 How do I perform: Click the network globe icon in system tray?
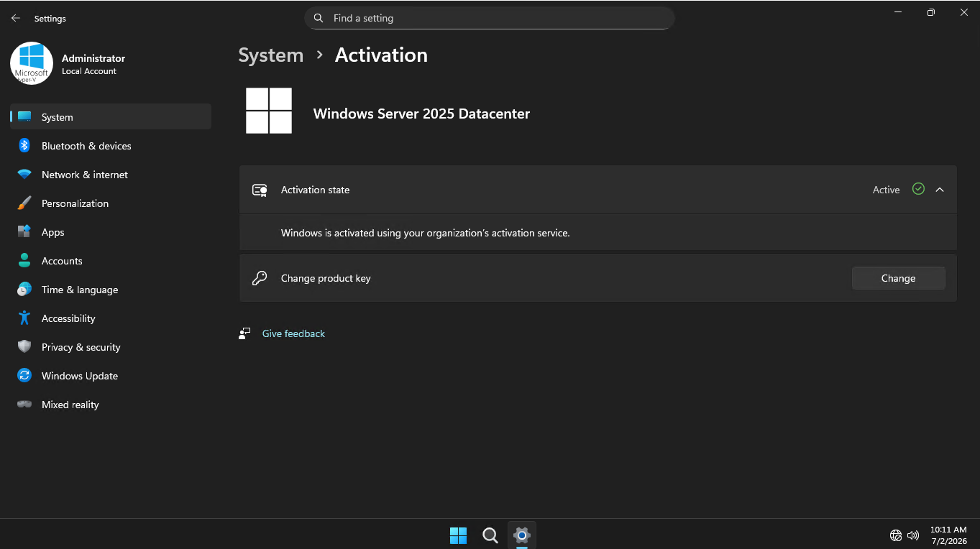pos(896,535)
